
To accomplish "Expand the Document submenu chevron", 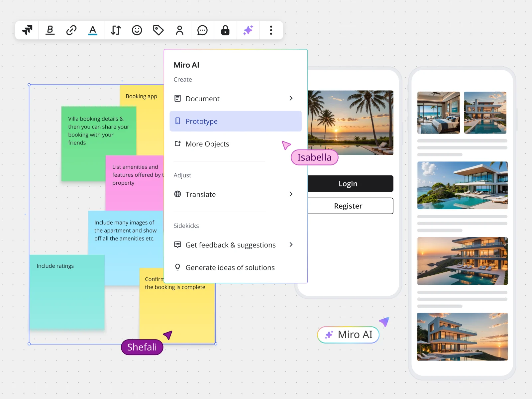I will (291, 98).
